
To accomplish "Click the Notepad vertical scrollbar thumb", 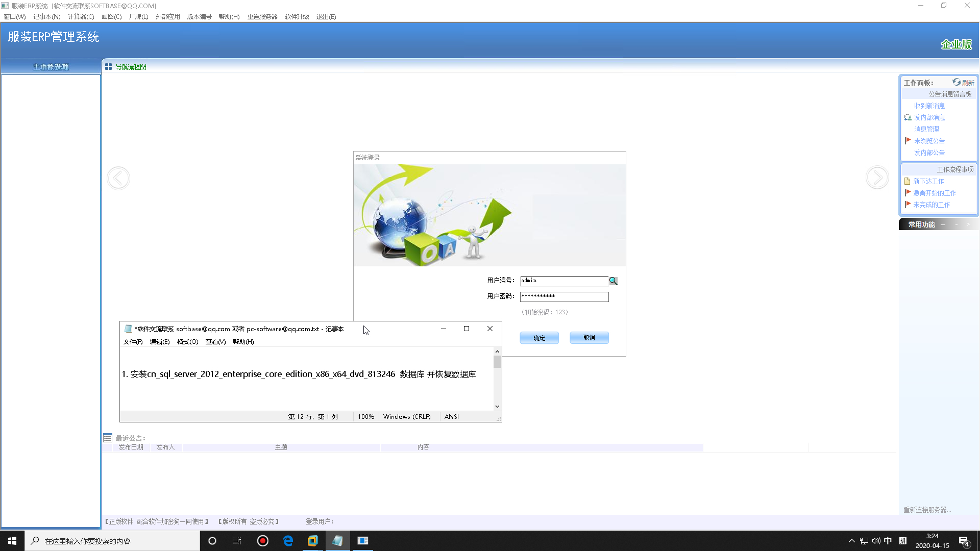I will [x=497, y=362].
